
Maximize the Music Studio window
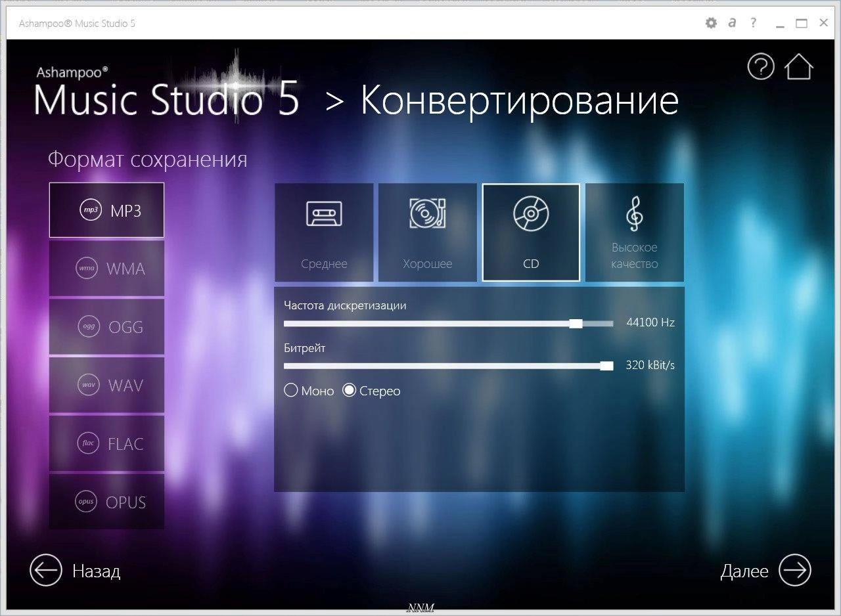tap(802, 24)
